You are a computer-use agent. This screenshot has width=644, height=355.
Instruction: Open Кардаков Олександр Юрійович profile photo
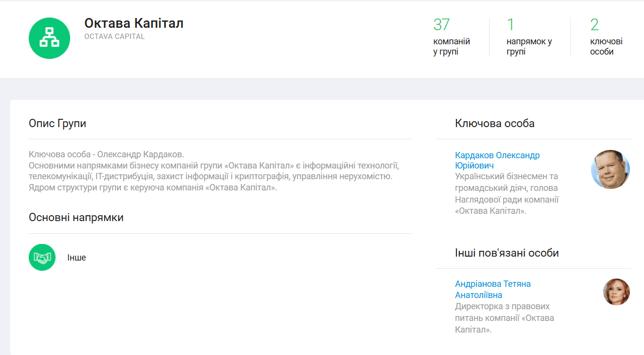pos(610,169)
